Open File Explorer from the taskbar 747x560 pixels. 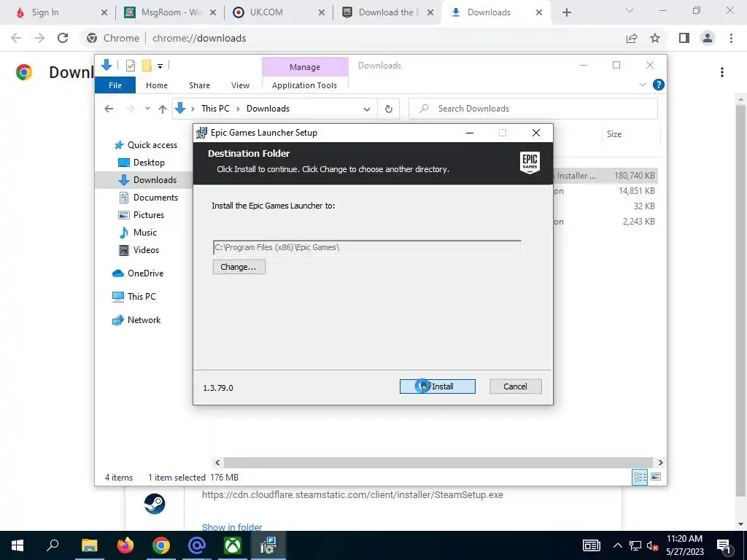(89, 545)
